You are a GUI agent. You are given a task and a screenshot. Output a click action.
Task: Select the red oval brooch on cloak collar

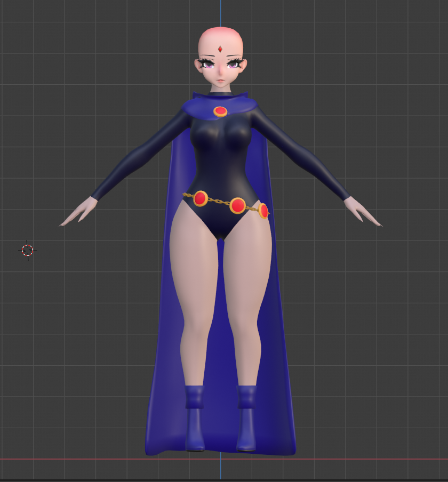pyautogui.click(x=220, y=111)
